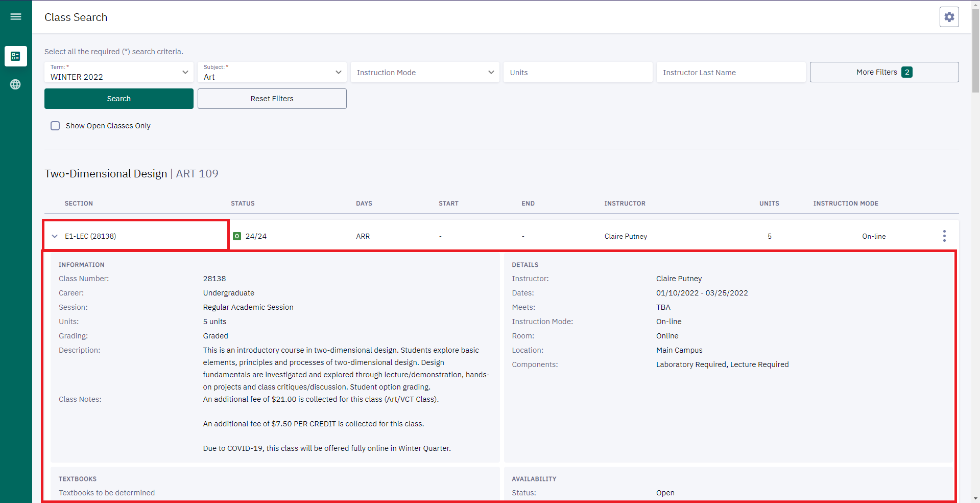Click the Units input field
The width and height of the screenshot is (980, 503).
pyautogui.click(x=578, y=72)
